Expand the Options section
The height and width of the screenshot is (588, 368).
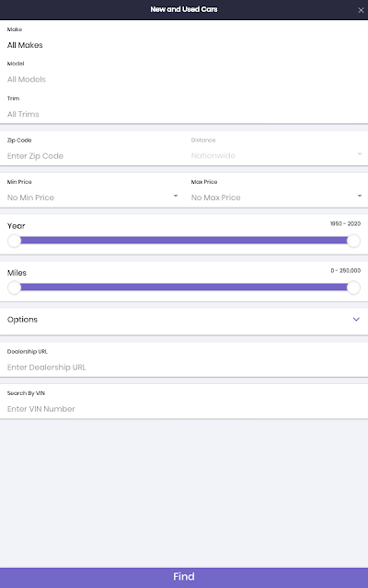[184, 320]
